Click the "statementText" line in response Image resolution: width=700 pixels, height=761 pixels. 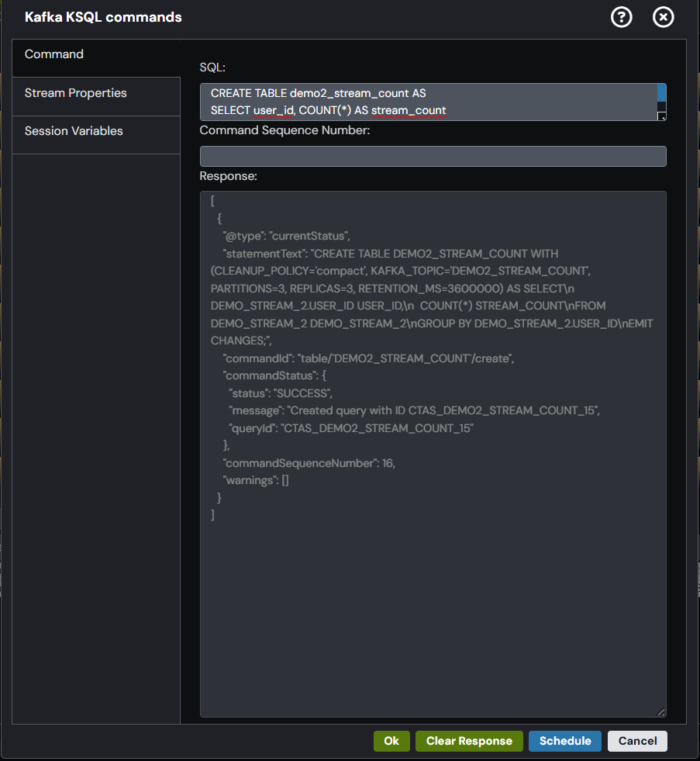click(x=391, y=254)
